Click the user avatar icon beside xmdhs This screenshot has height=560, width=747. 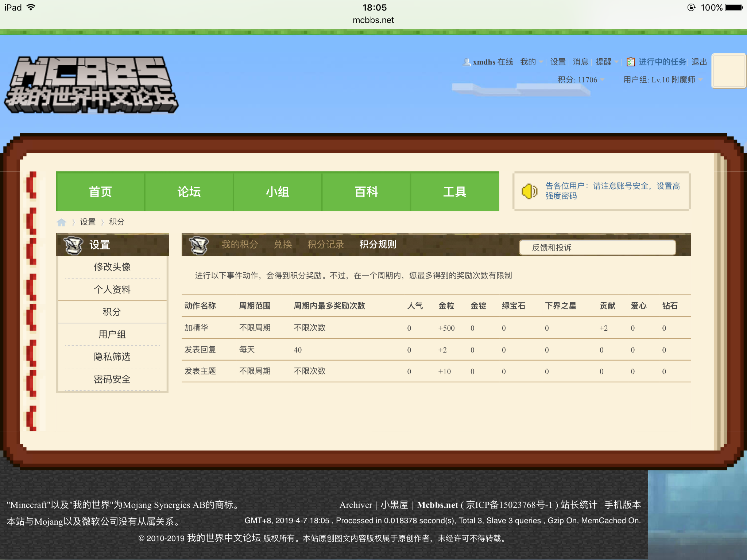(x=466, y=62)
